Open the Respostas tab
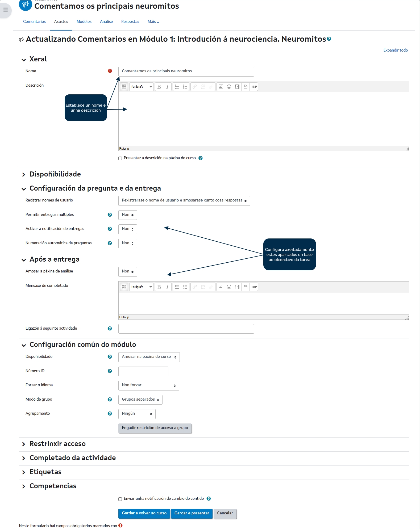 click(x=130, y=22)
